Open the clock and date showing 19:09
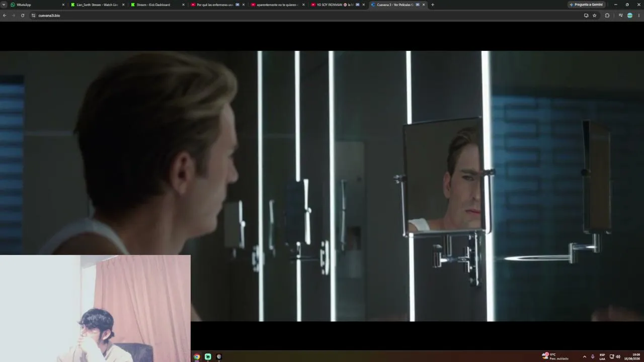This screenshot has height=362, width=644. click(x=632, y=356)
